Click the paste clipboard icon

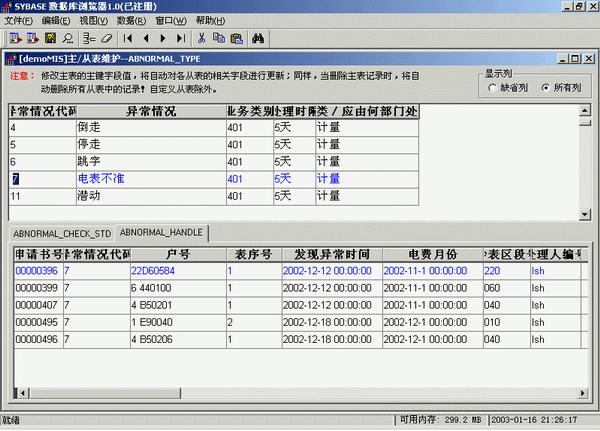(x=236, y=38)
